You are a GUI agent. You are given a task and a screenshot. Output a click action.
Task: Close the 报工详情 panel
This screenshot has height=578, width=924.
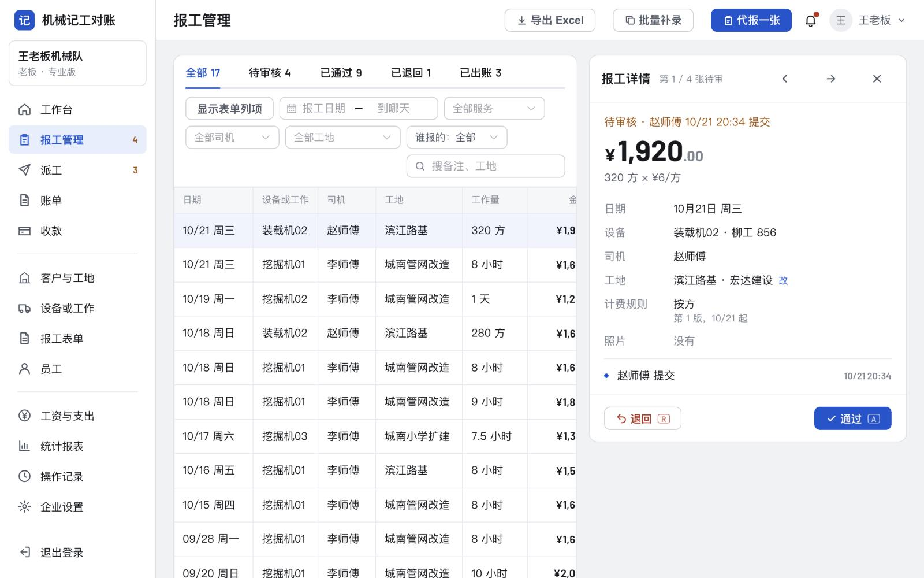click(x=877, y=79)
